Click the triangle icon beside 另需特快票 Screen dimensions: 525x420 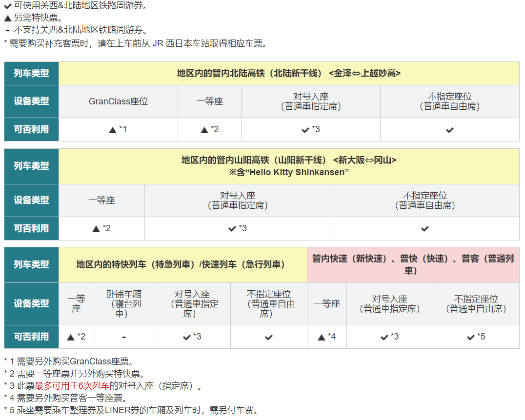tap(7, 19)
